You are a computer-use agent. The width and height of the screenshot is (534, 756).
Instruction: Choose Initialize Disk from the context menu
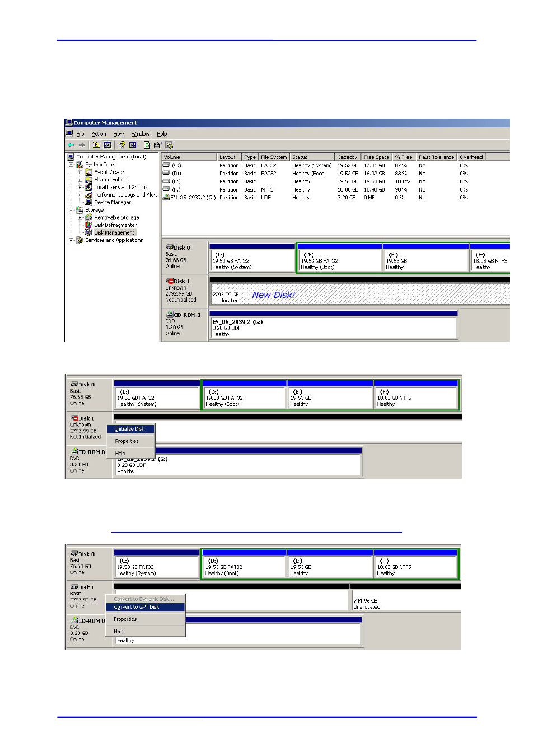[130, 429]
